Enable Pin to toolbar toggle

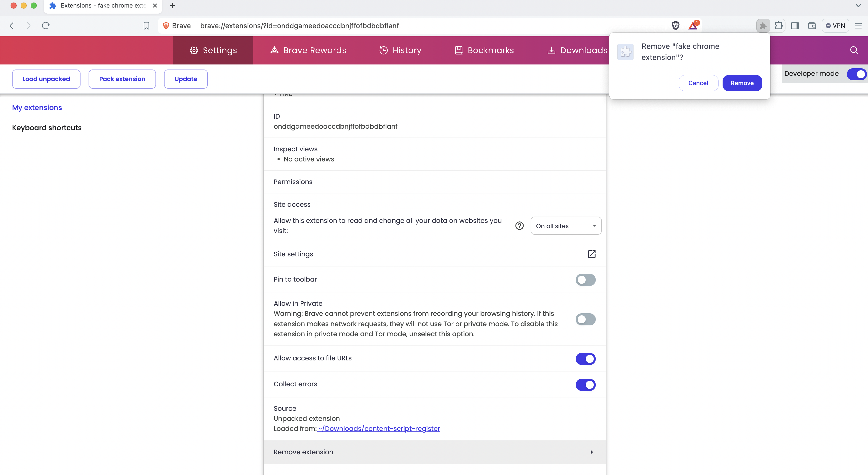(585, 280)
